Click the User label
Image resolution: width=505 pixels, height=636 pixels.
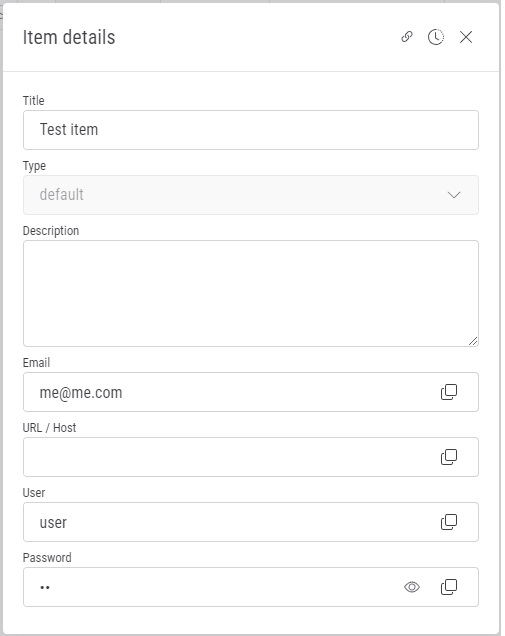(34, 492)
